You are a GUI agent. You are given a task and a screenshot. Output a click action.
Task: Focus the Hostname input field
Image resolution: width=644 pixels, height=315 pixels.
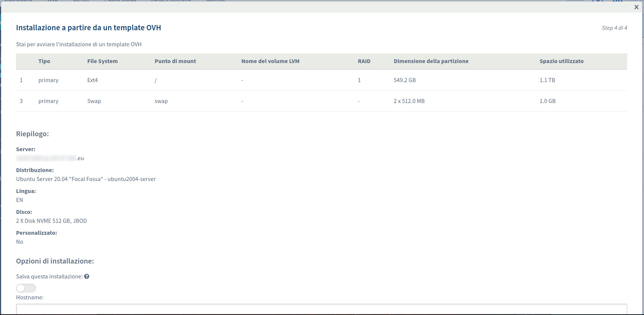pos(321,309)
